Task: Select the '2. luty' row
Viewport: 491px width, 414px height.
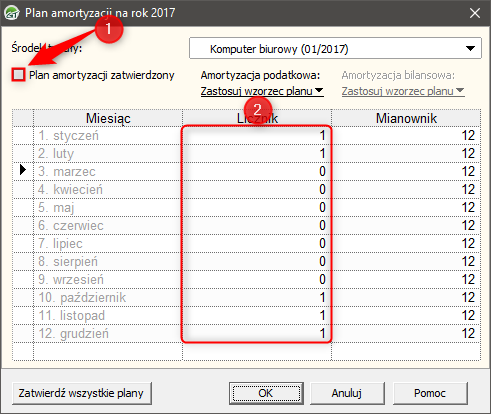Action: pos(246,153)
